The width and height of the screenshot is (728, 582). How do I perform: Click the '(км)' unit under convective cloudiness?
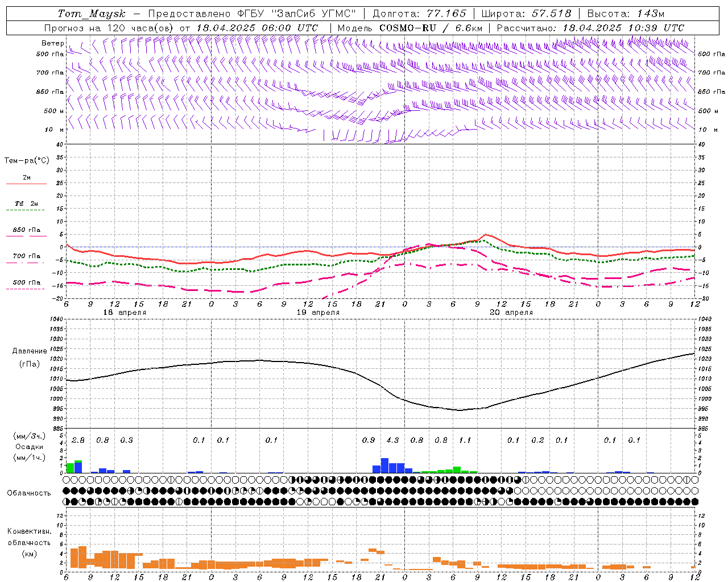(30, 554)
